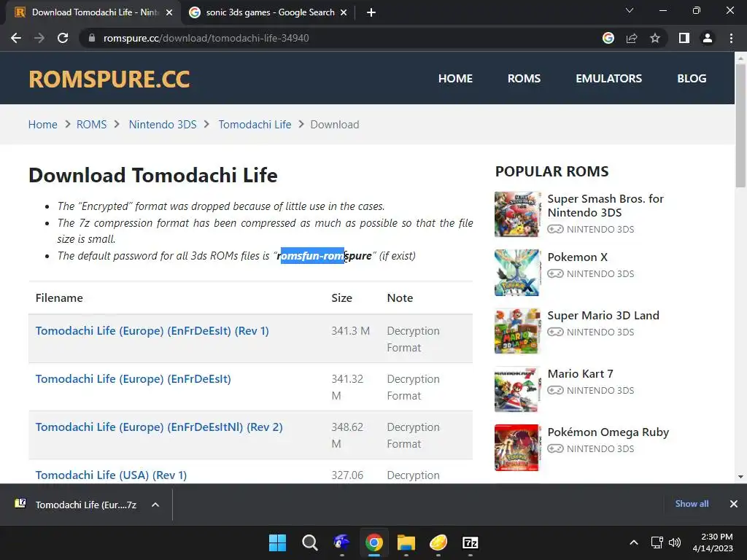Open the side panel icon
This screenshot has width=747, height=560.
pos(684,38)
